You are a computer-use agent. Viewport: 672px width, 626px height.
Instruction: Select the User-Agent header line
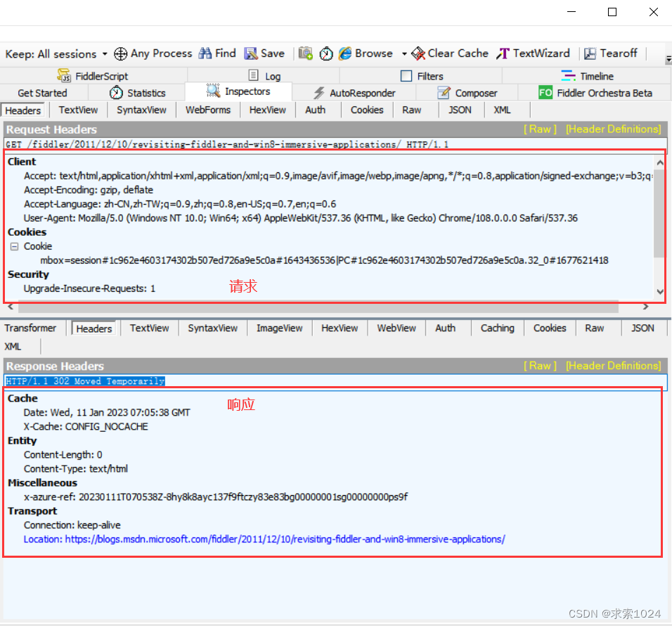[300, 218]
